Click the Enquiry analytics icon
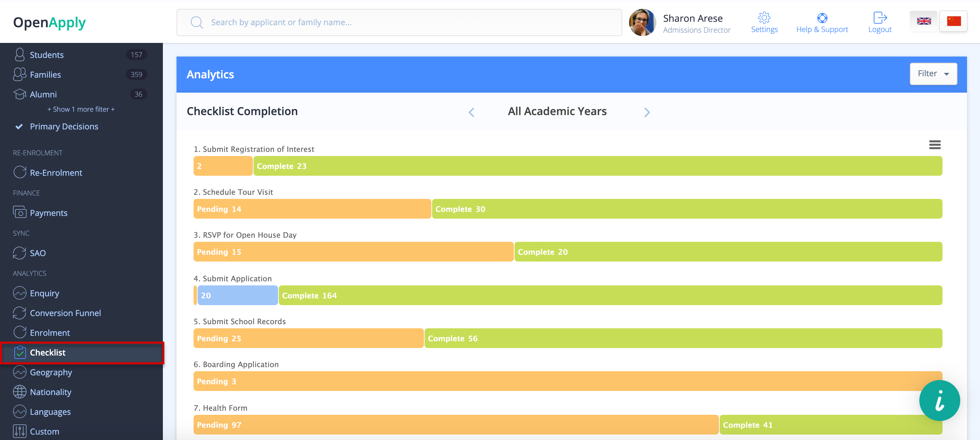The width and height of the screenshot is (980, 440). tap(19, 293)
